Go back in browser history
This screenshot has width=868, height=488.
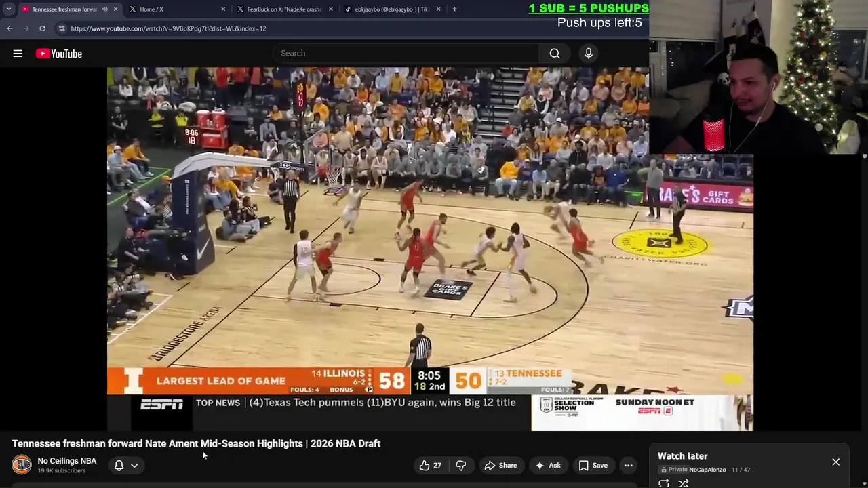tap(9, 28)
